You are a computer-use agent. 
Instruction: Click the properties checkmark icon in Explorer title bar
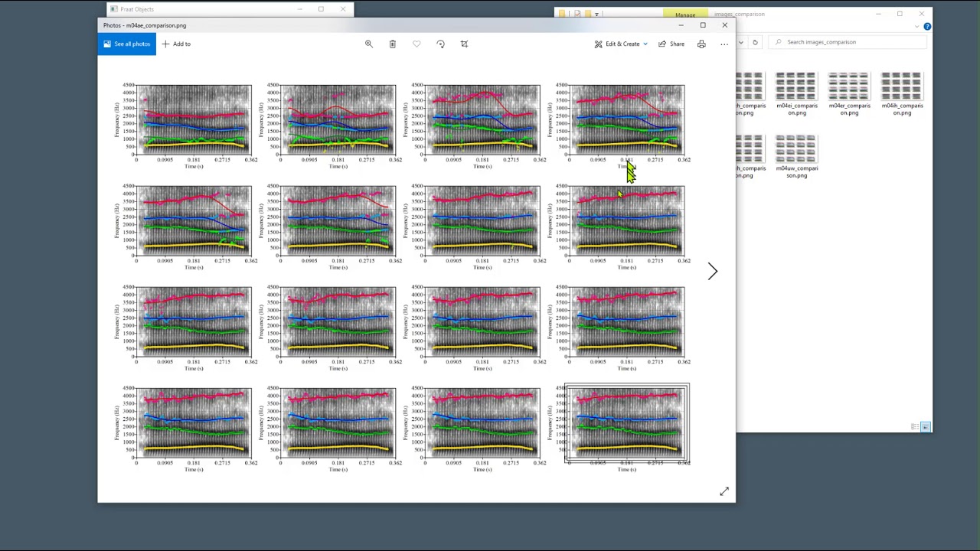pos(578,14)
